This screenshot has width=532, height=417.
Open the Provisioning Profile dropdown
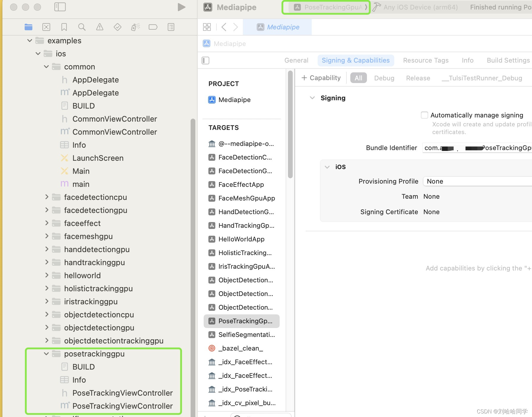pos(477,181)
